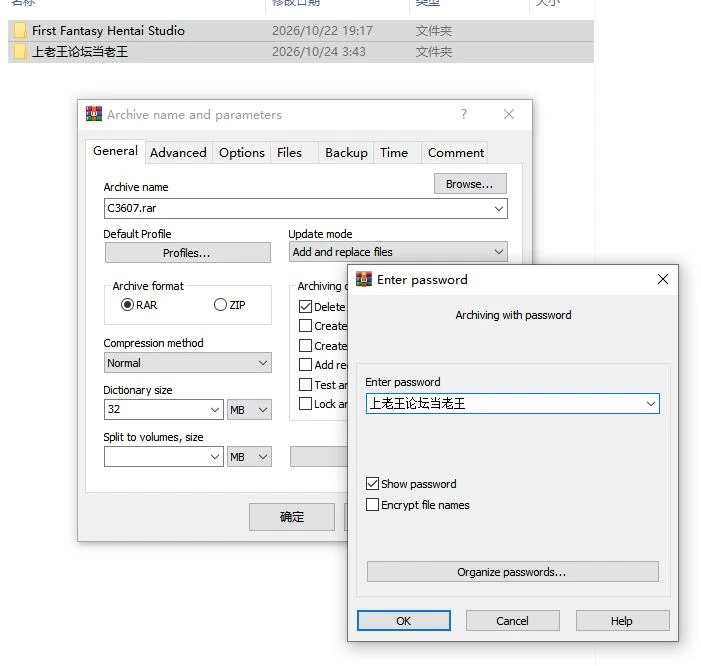Switch to the General tab

coord(115,151)
